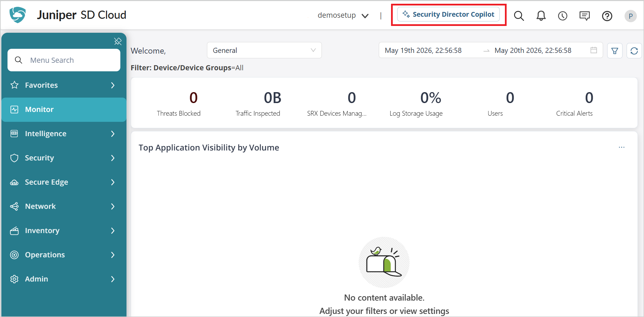Click the Intelligence icon in sidebar
644x317 pixels.
14,134
